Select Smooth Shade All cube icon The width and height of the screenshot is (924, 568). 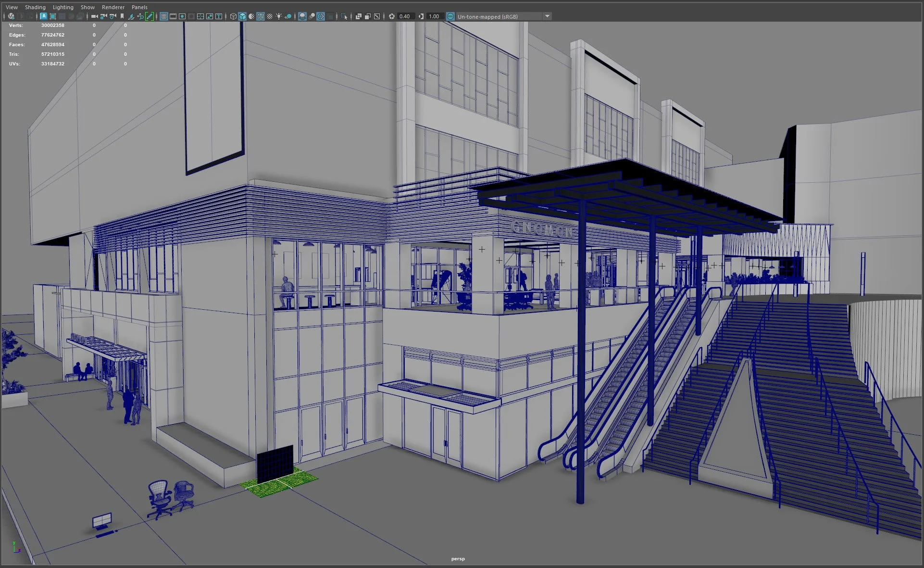pos(242,16)
